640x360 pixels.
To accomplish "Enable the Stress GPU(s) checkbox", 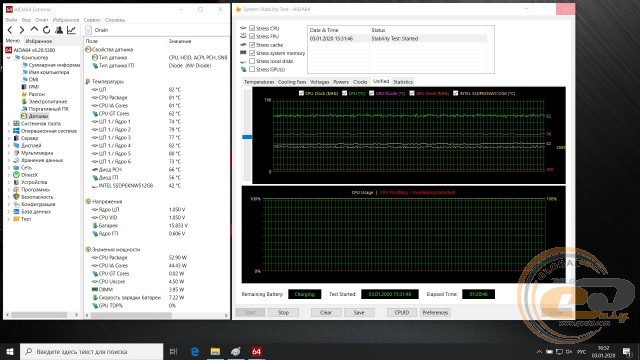I will click(252, 69).
